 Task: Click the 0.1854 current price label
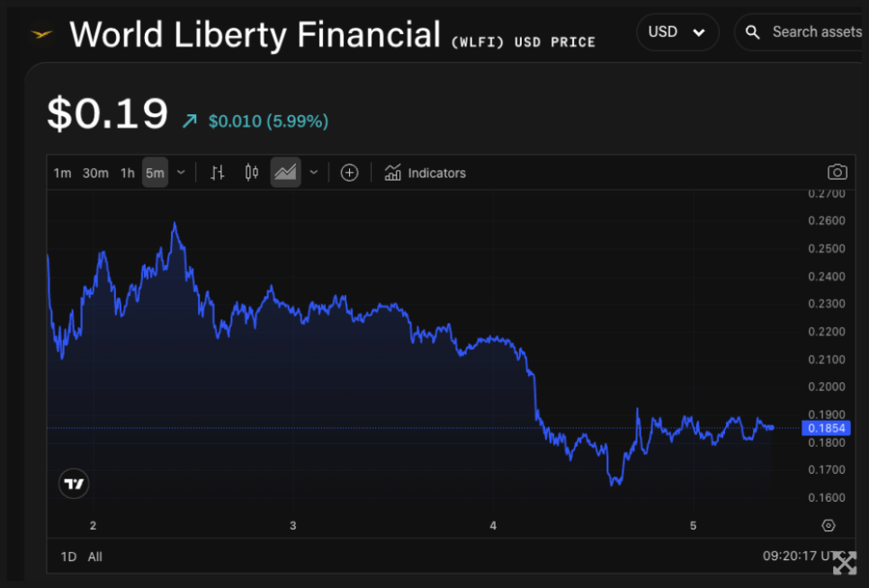click(x=827, y=428)
